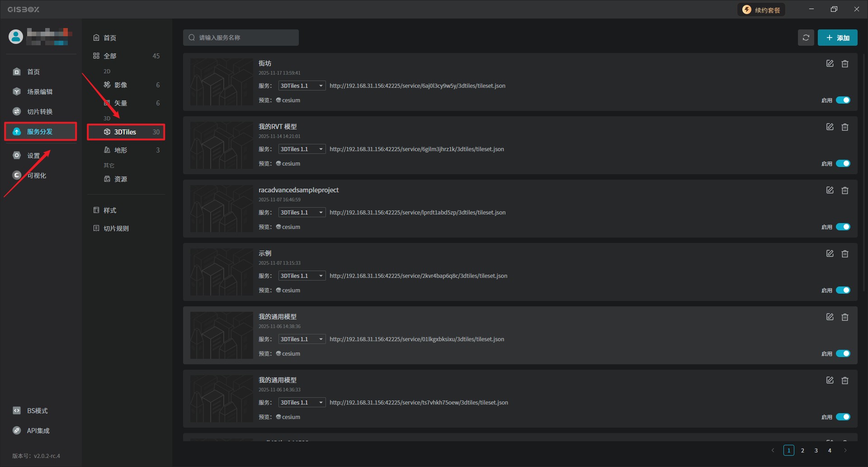Click the user avatar icon
Viewport: 868px width, 467px height.
coord(16,37)
